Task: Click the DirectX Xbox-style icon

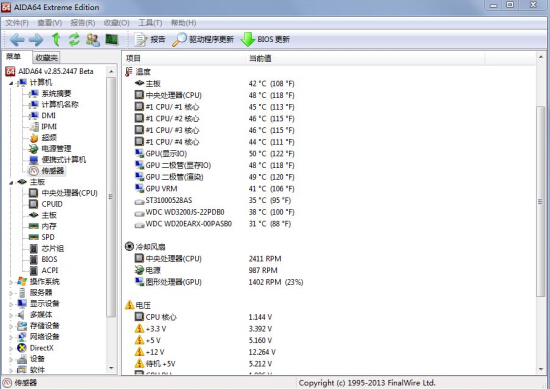Action: click(22, 348)
